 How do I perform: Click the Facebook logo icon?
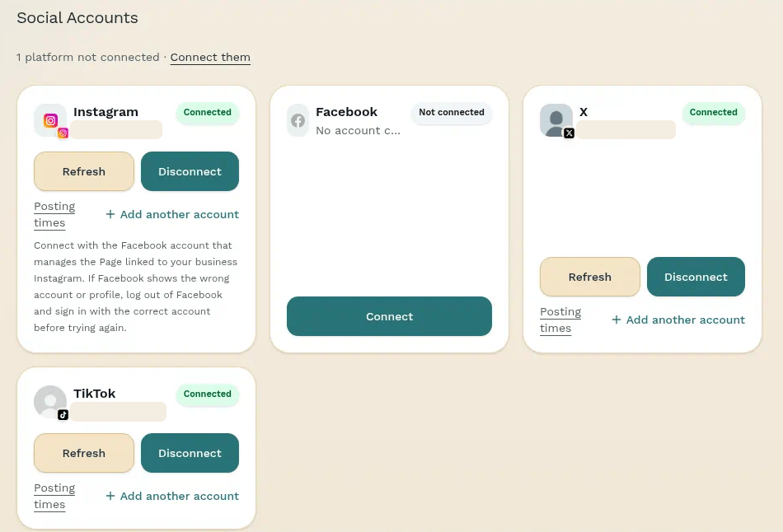pyautogui.click(x=298, y=120)
